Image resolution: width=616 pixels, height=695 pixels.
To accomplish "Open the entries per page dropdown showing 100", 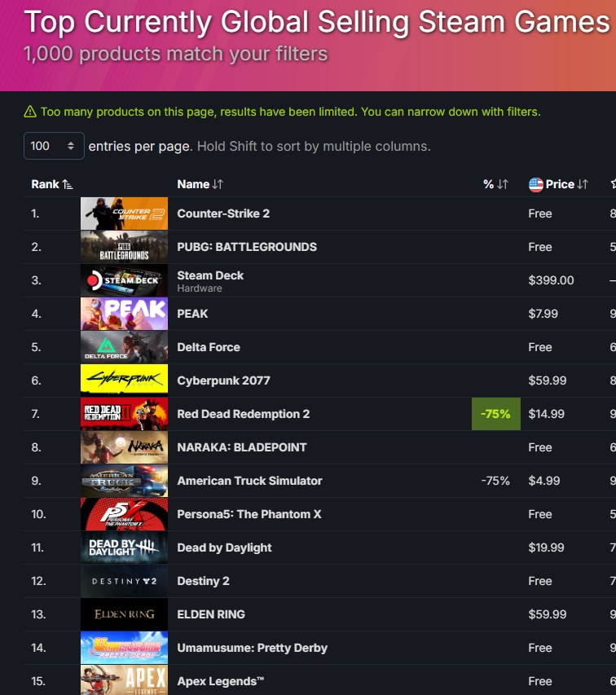I will tap(54, 146).
